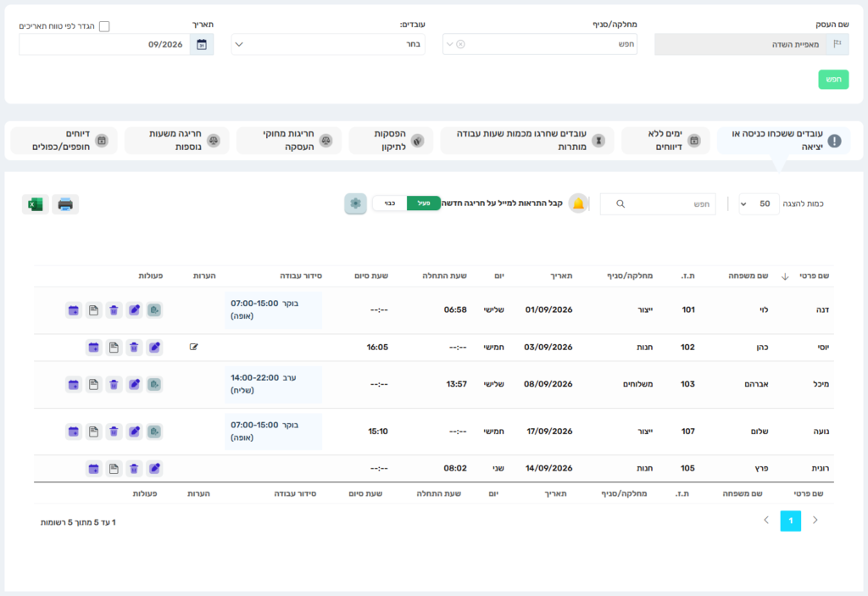The image size is (868, 596).
Task: Set email alerts toggle to פעיל
Action: [424, 203]
